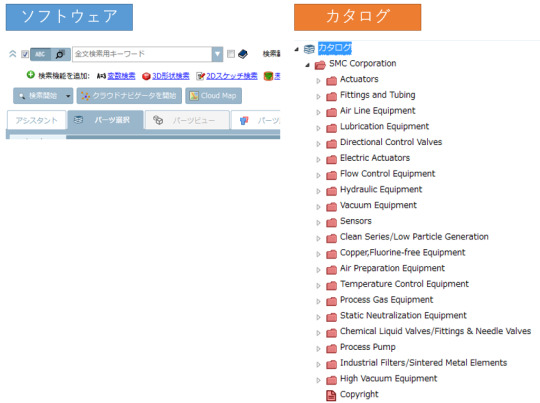Select the Sensors row text

(356, 221)
